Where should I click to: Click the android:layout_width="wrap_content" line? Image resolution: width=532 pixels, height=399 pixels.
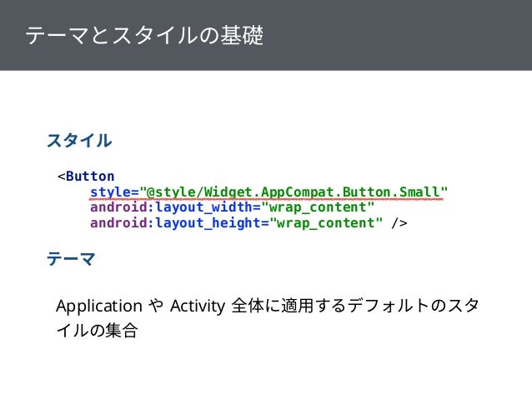point(232,207)
